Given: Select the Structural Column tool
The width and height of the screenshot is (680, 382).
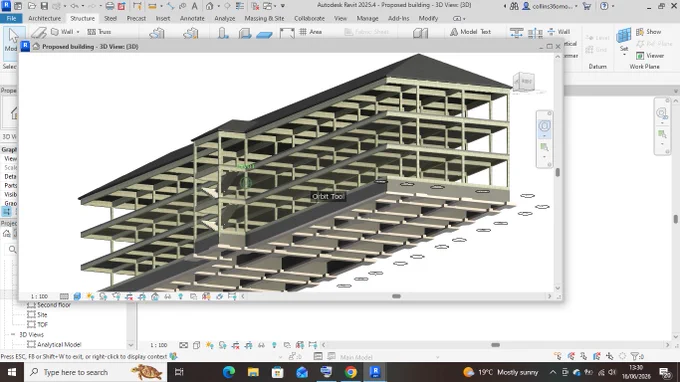Looking at the screenshot, I should 222,33.
